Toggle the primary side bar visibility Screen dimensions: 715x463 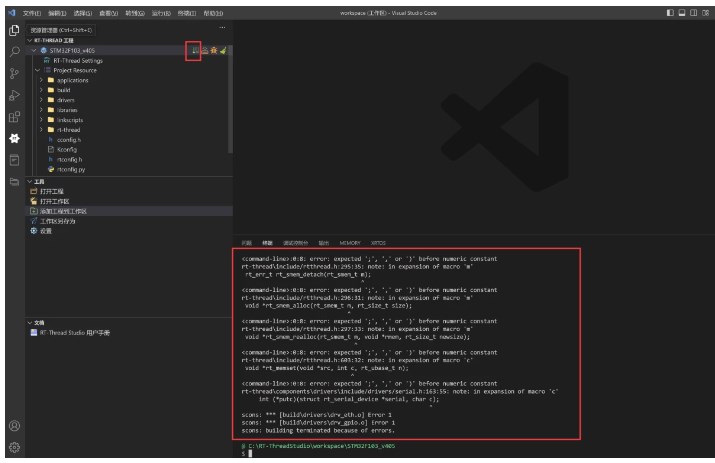[x=670, y=13]
